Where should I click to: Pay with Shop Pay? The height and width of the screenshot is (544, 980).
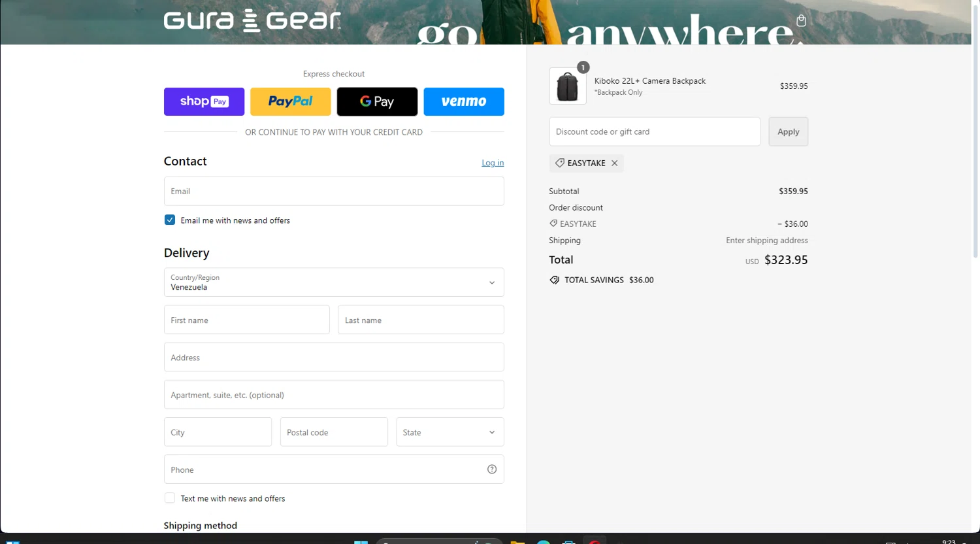point(204,101)
